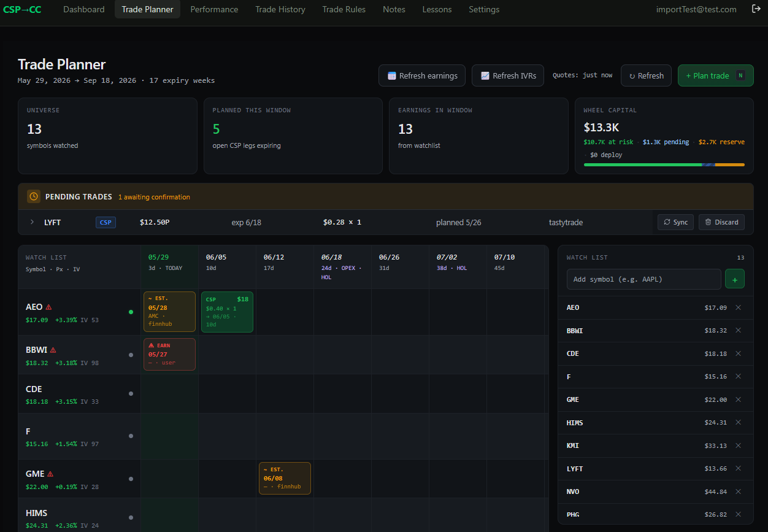Open the AEO estimated earnings 05/28 card

[169, 312]
